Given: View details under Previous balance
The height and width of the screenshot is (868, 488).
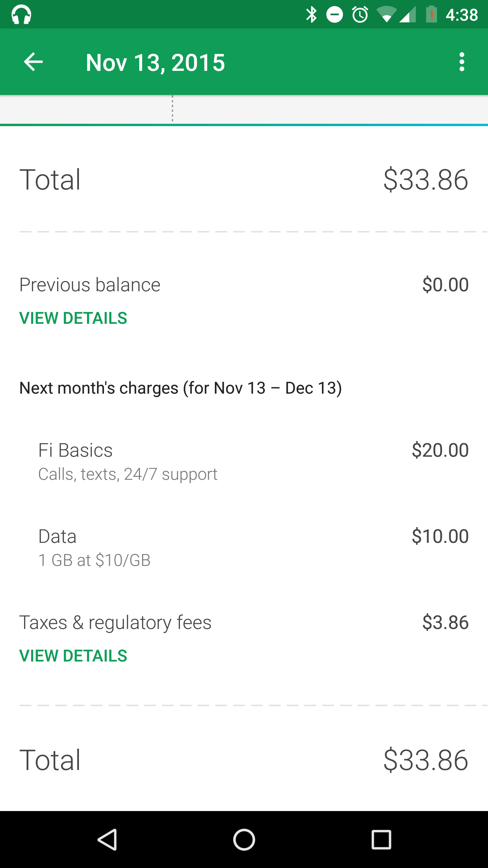Looking at the screenshot, I should click(x=73, y=318).
